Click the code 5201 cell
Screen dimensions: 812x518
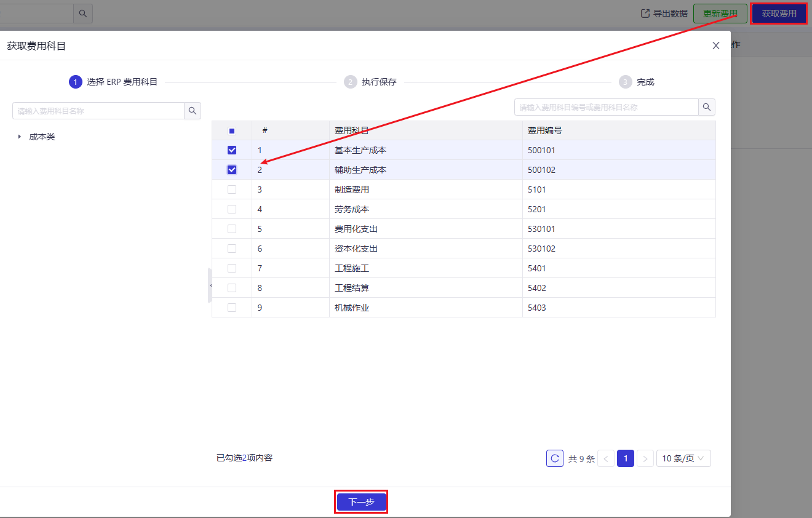click(619, 209)
